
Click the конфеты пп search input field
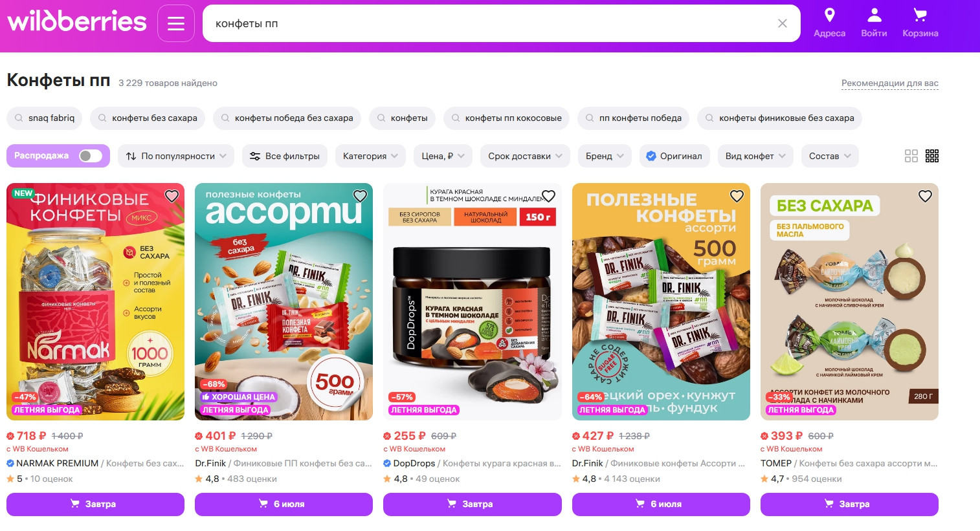pos(492,23)
